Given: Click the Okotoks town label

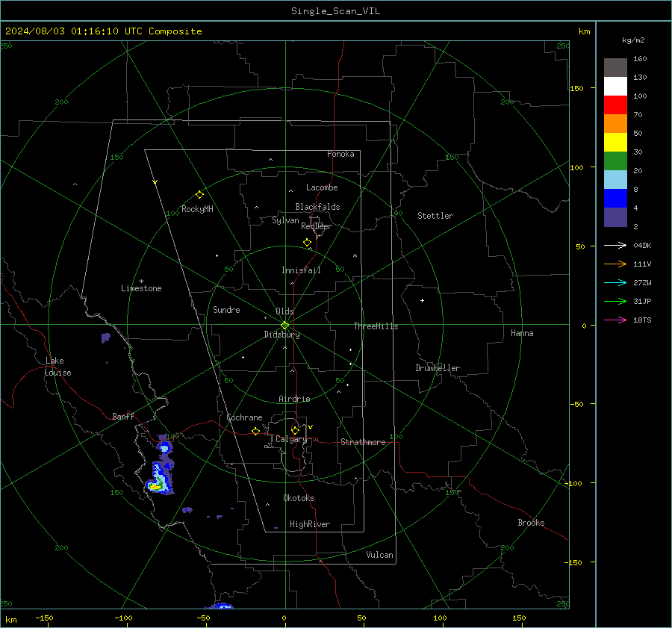Looking at the screenshot, I should click(x=299, y=498).
